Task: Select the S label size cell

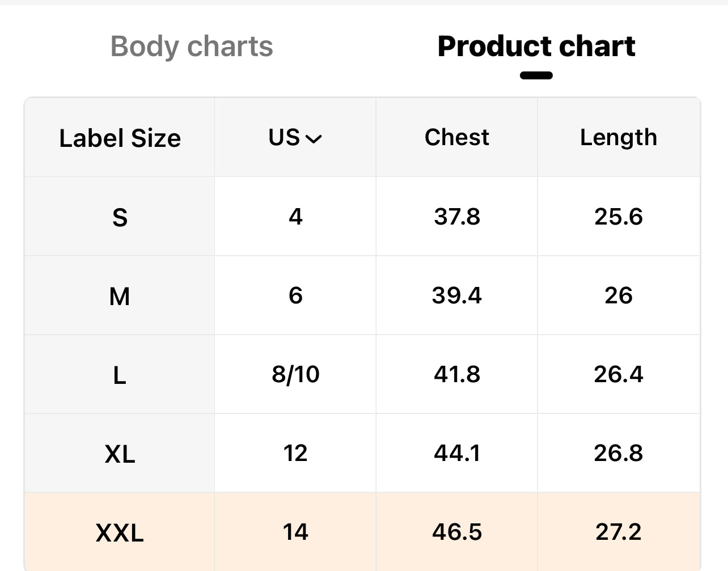Action: (x=120, y=217)
